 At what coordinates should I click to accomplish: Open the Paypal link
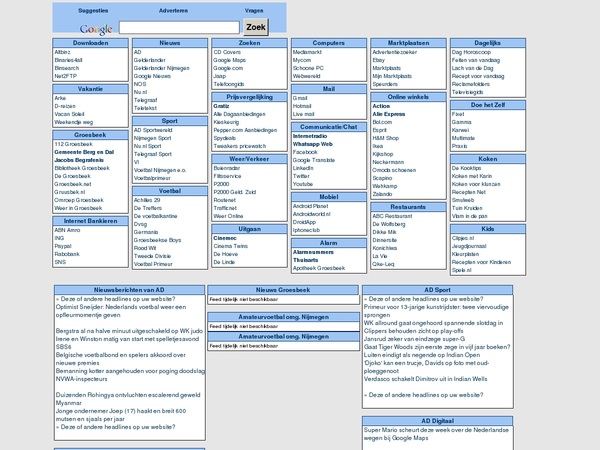click(x=63, y=246)
